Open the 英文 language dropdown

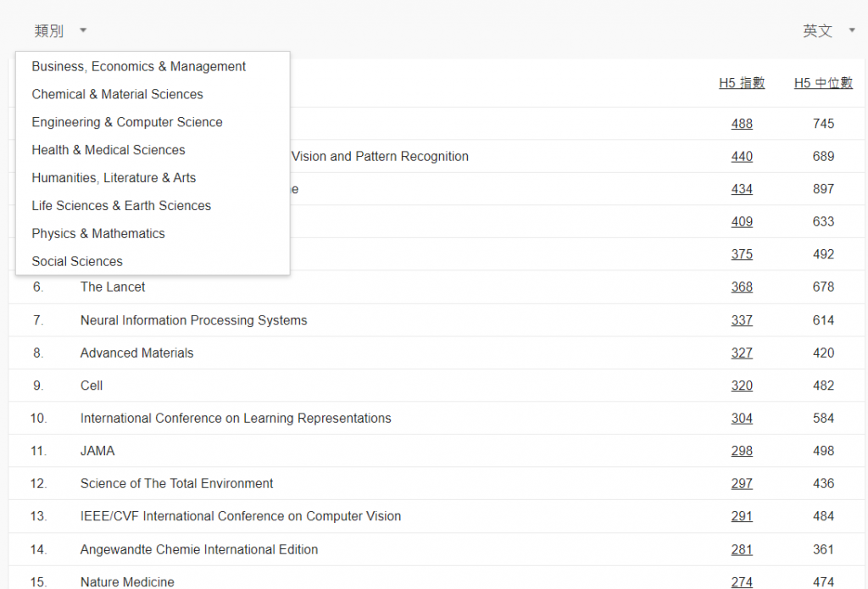tap(829, 31)
